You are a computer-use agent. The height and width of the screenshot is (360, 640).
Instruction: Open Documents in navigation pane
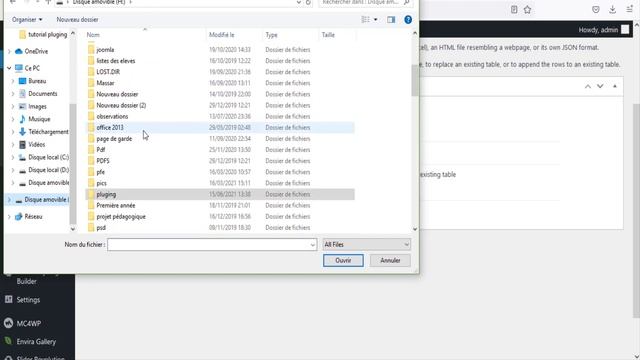click(x=43, y=93)
